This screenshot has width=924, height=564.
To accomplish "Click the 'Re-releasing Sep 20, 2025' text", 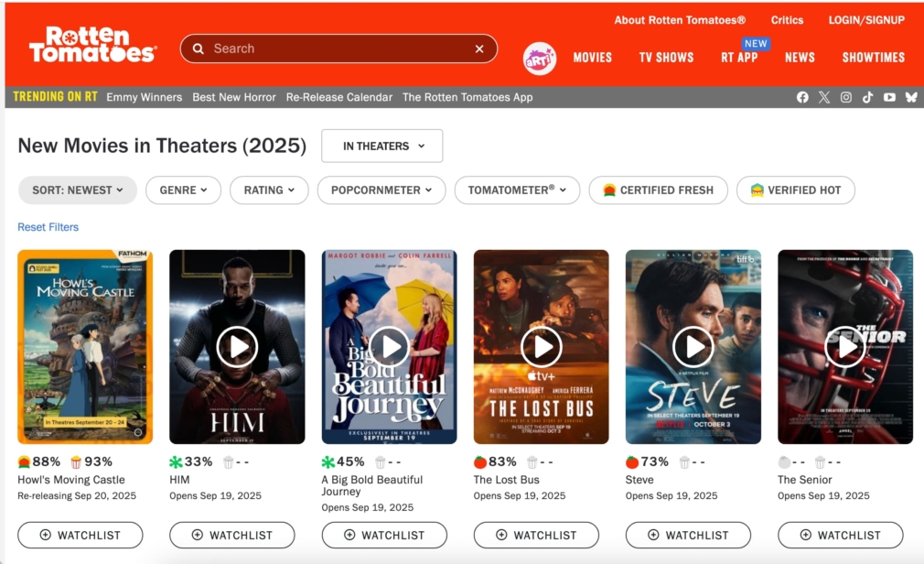I will 77,495.
